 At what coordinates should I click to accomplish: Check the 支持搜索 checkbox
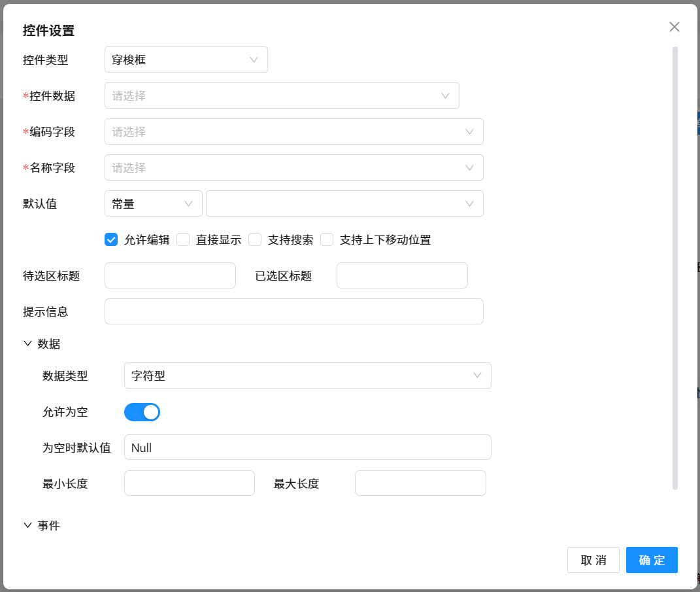255,240
